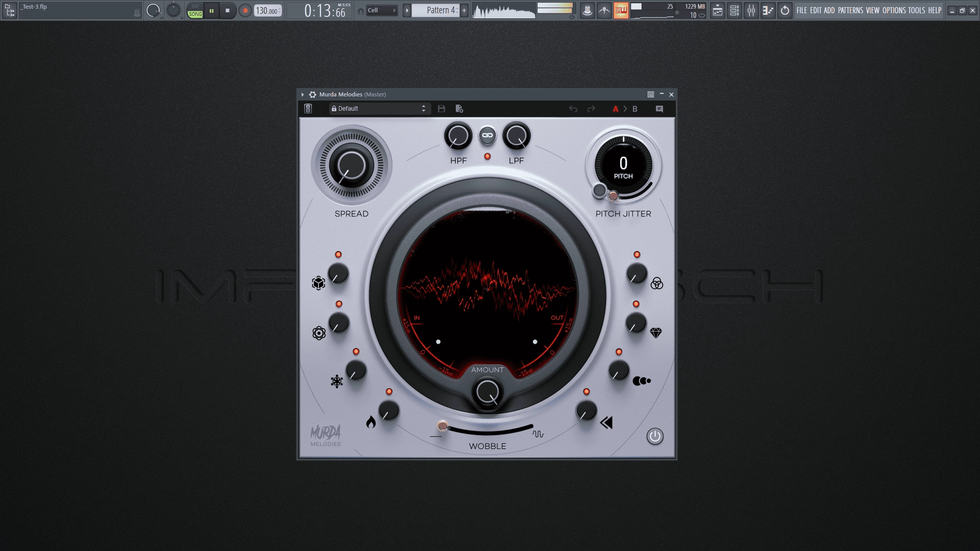The height and width of the screenshot is (551, 980).
Task: Click the Slate Digital logo icon
Action: [308, 109]
